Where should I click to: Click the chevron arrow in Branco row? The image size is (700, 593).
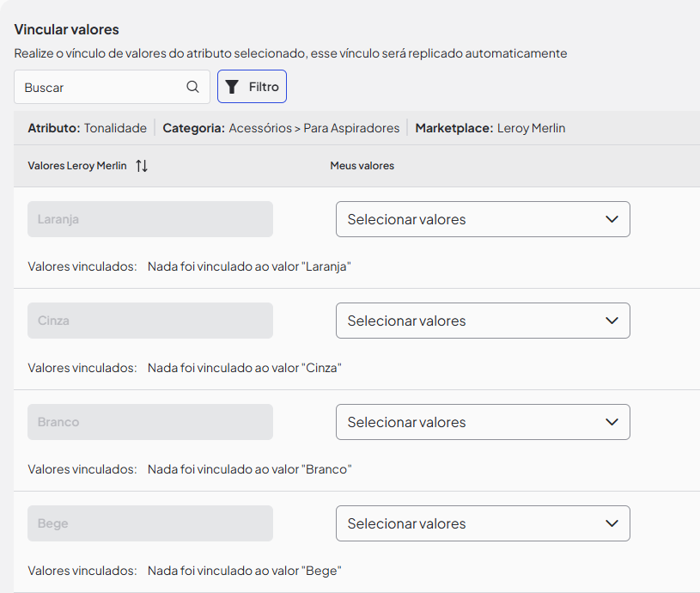[x=612, y=422]
